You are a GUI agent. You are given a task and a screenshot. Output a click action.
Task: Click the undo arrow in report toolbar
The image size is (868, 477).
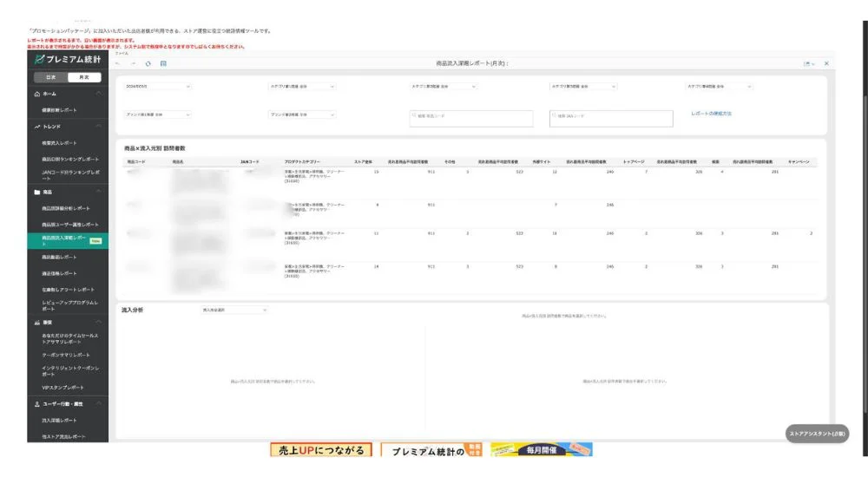(117, 63)
